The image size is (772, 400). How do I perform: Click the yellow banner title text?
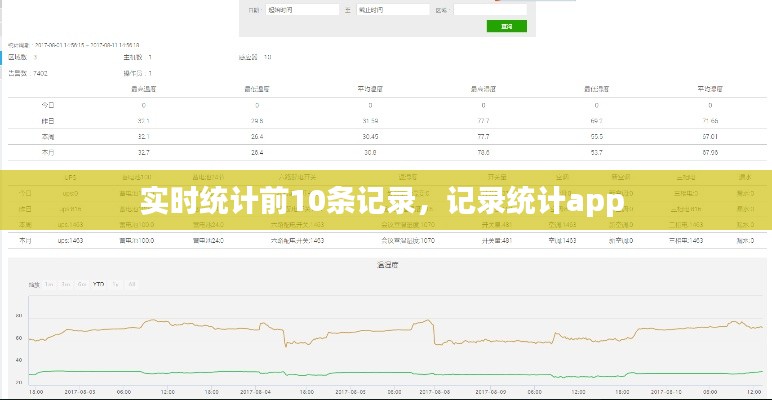(385, 201)
